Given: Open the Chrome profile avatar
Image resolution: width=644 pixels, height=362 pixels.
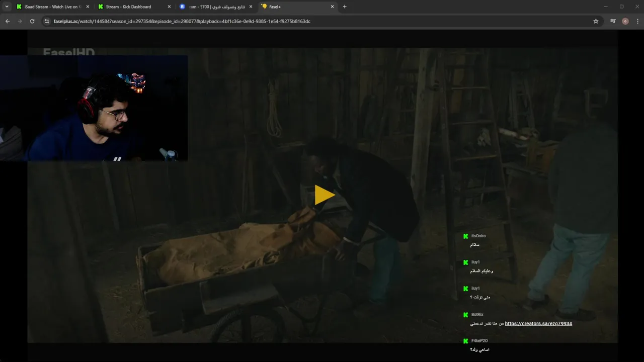Looking at the screenshot, I should pos(625,21).
